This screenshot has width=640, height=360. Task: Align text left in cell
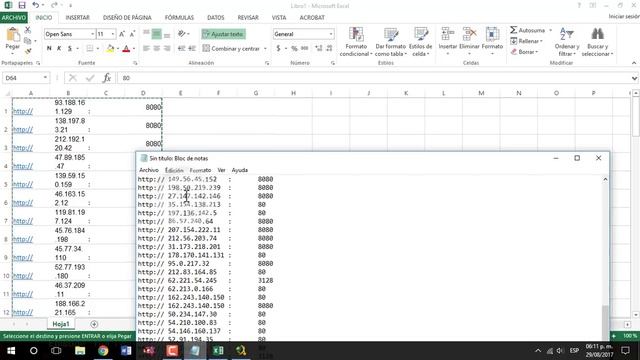coord(146,48)
